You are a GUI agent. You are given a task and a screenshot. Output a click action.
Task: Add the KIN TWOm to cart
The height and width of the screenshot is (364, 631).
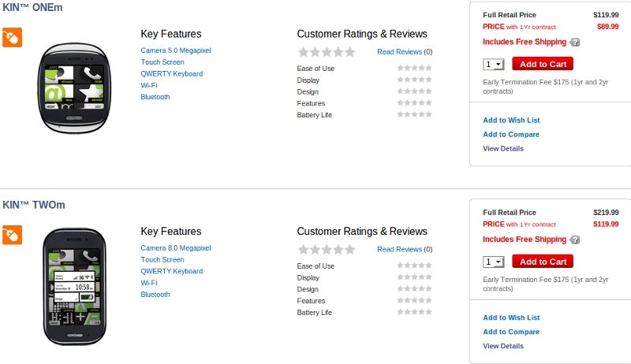[x=543, y=262]
